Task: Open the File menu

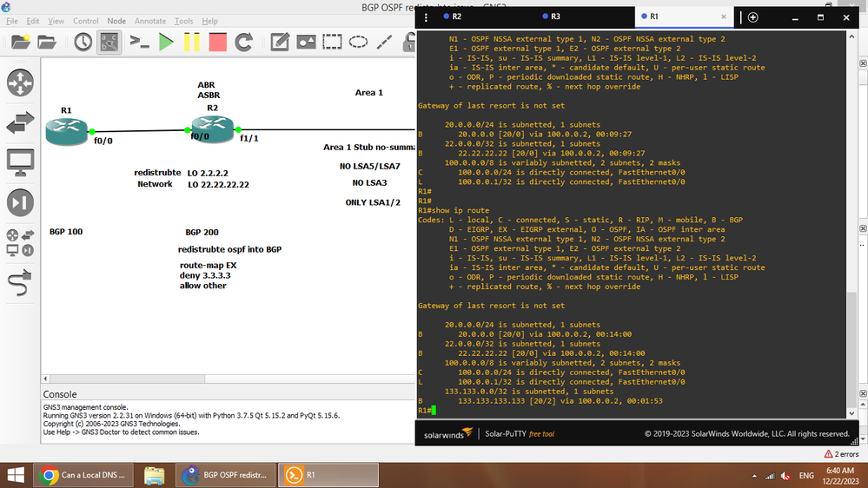Action: coord(12,21)
